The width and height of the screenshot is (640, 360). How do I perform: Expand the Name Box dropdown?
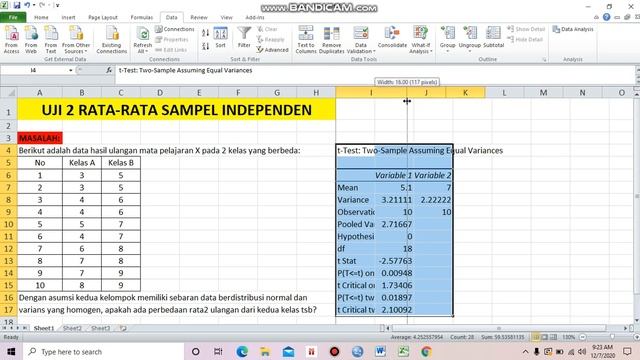coord(71,70)
